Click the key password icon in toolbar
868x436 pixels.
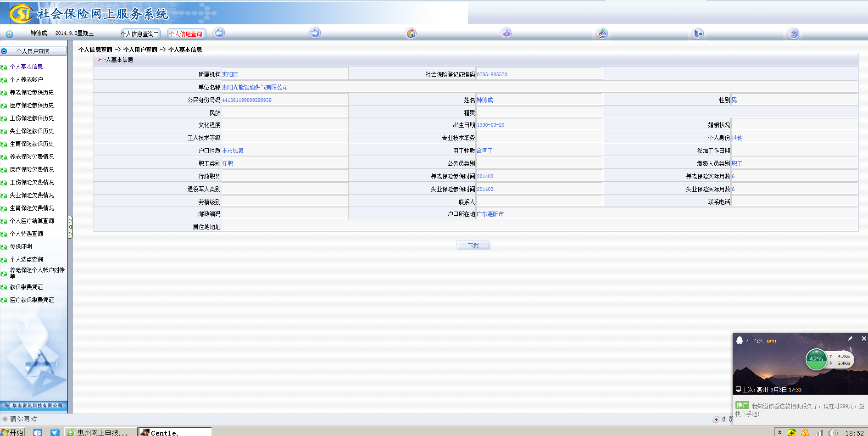(602, 34)
